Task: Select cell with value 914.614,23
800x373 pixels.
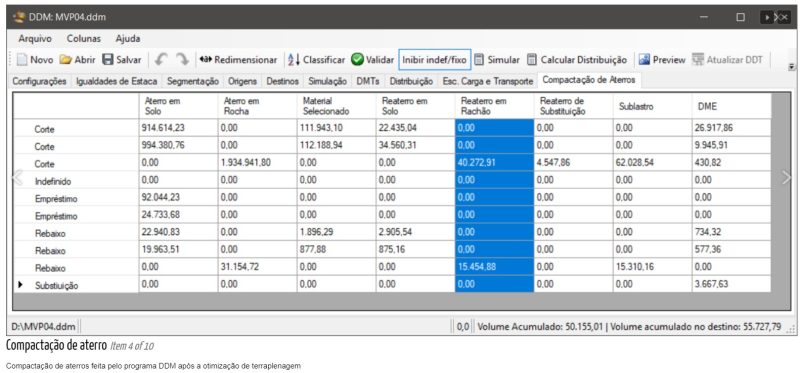Action: pyautogui.click(x=178, y=128)
